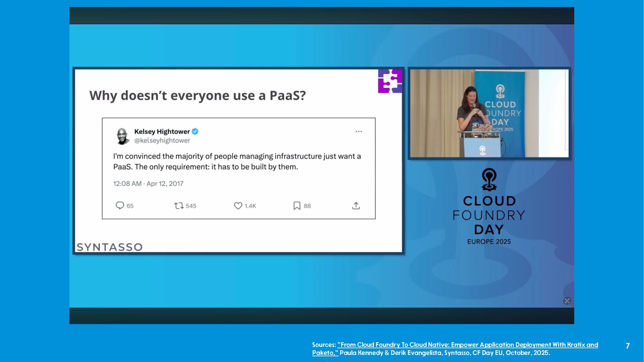Click the tweet reply comment icon
The image size is (644, 362).
tap(120, 205)
